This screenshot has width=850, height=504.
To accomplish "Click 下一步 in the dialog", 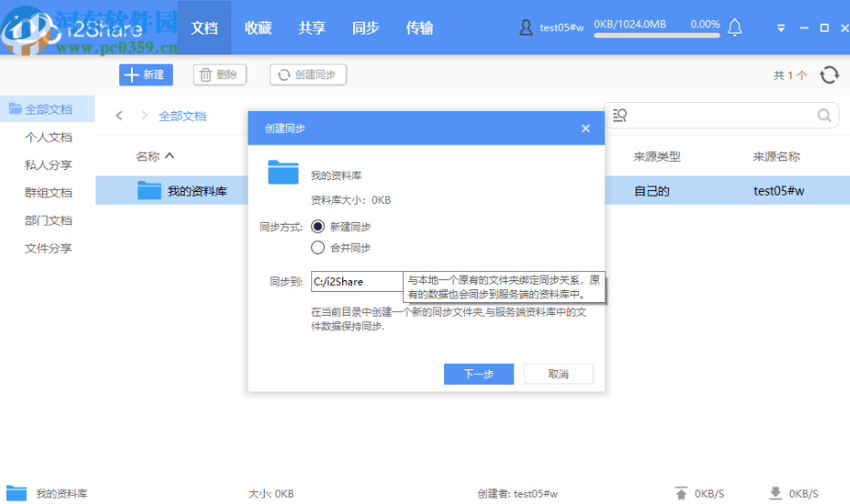I will pyautogui.click(x=479, y=374).
